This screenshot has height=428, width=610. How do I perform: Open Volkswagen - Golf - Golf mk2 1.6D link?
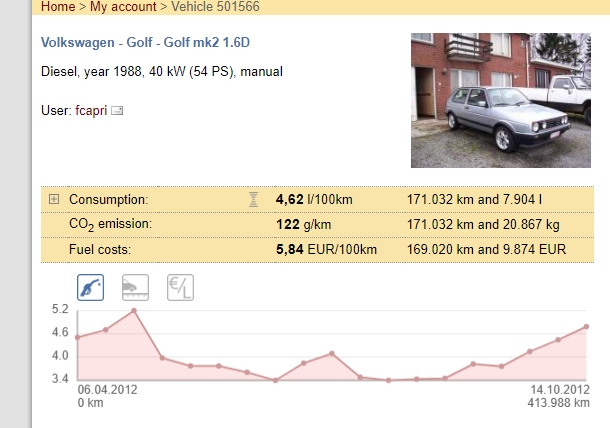(145, 42)
